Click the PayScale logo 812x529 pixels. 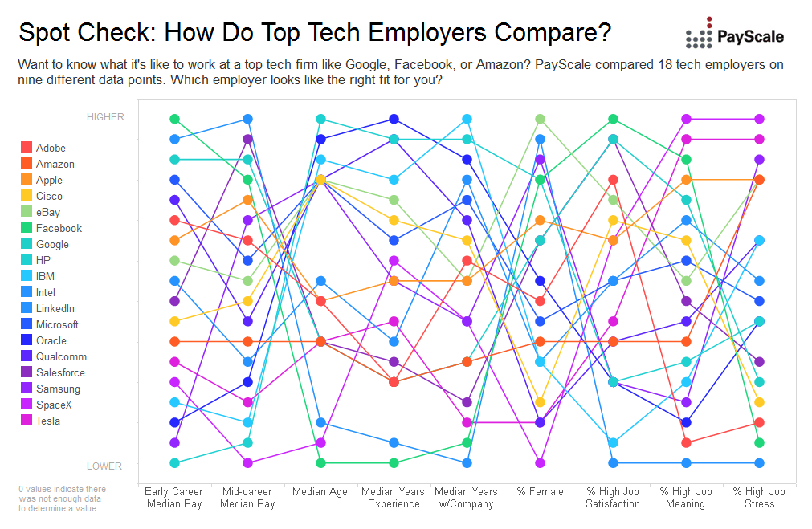coord(734,35)
